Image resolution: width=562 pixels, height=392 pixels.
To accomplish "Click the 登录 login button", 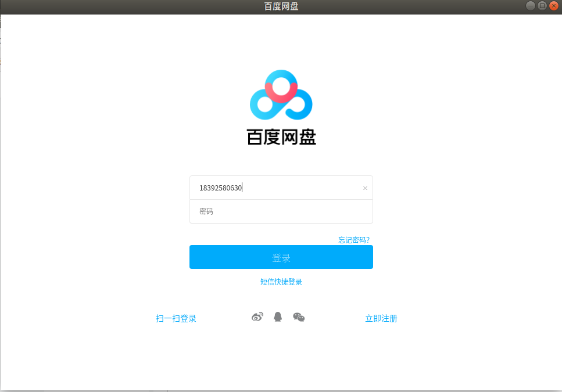I will pos(281,257).
